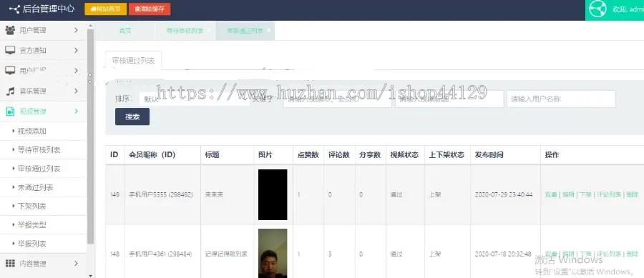The width and height of the screenshot is (644, 278).
Task: Select the 审核通过列表 top tab
Action: [245, 31]
